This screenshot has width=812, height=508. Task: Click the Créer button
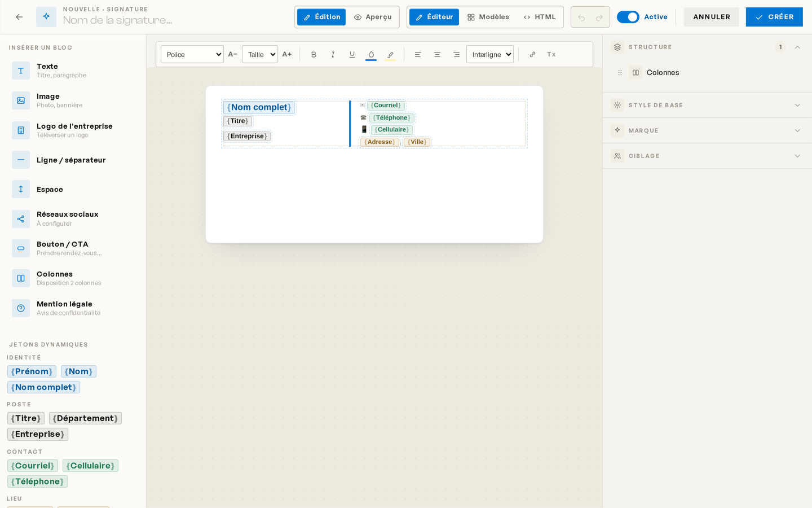click(774, 17)
